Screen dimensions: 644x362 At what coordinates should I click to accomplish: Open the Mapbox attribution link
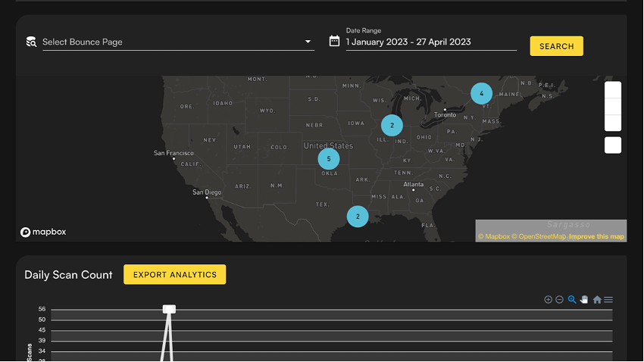pos(494,236)
